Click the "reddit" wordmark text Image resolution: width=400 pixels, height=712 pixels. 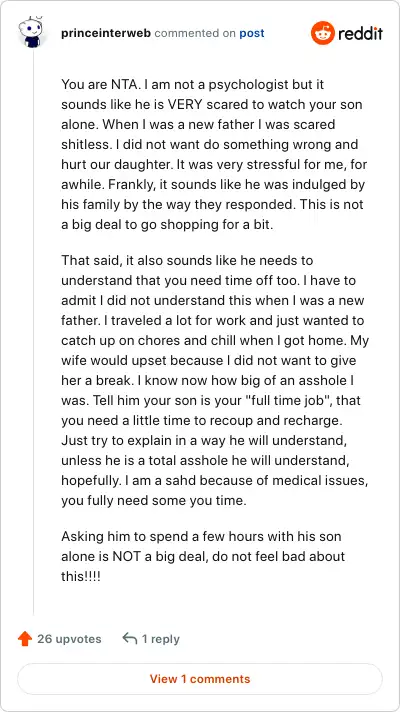(360, 33)
